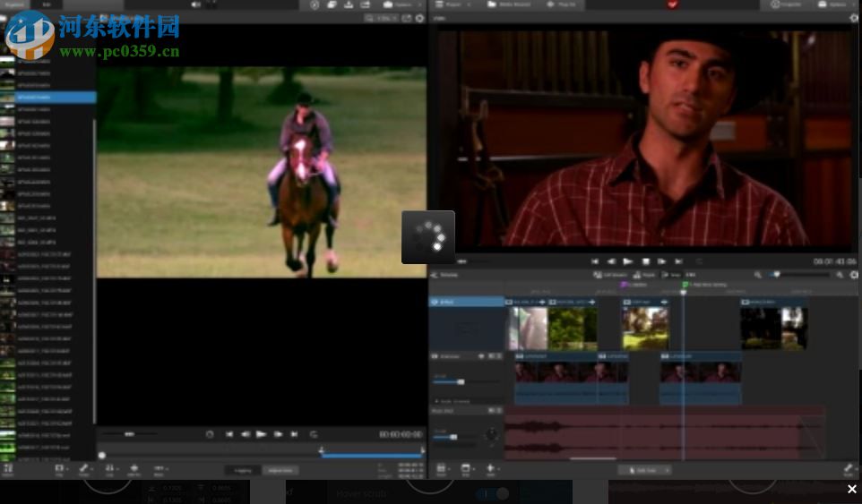Click the back arrow beside Timeline label
This screenshot has height=504, width=862.
pyautogui.click(x=435, y=275)
